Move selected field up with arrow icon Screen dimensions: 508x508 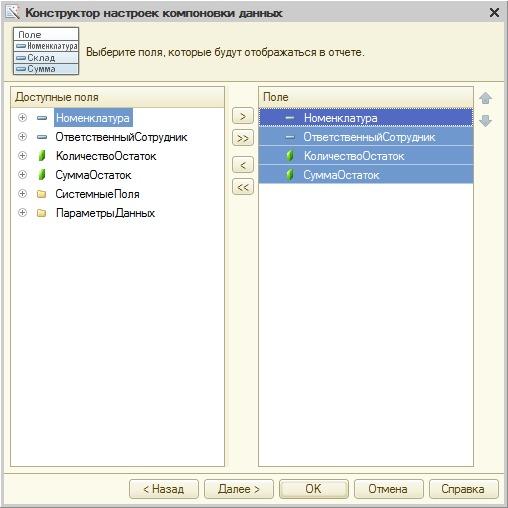(485, 98)
